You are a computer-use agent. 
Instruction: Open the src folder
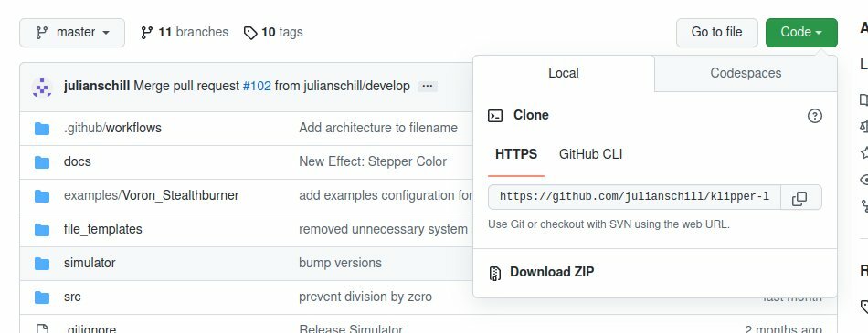[72, 297]
